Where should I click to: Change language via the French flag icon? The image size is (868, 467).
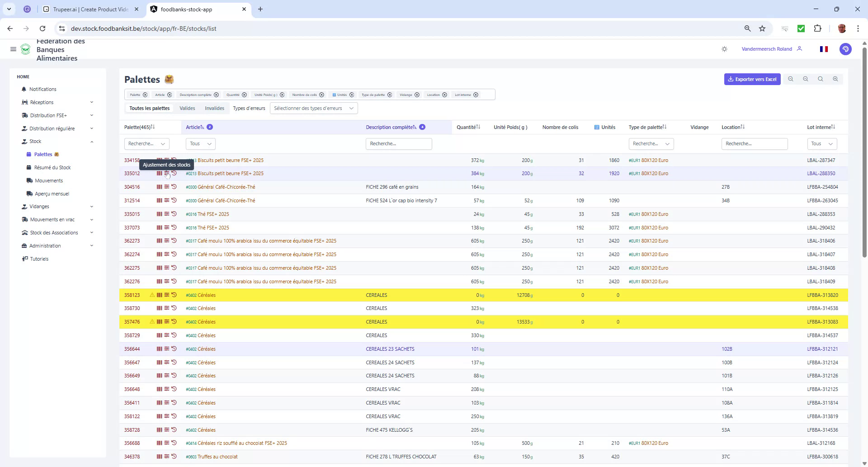pos(824,49)
